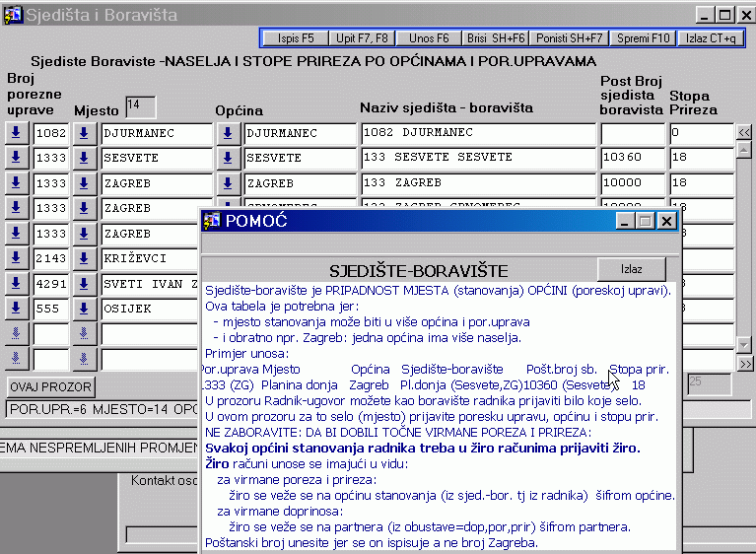
Task: Jump to last records with >> button
Action: 744,364
